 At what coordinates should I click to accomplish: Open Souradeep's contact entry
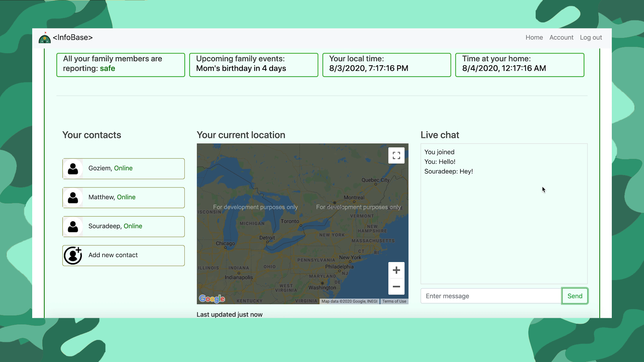(123, 227)
